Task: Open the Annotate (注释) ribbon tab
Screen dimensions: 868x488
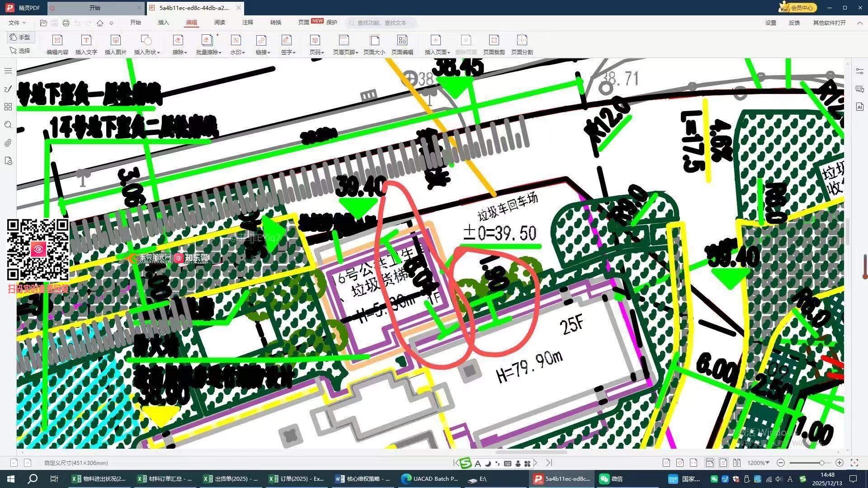Action: click(247, 22)
